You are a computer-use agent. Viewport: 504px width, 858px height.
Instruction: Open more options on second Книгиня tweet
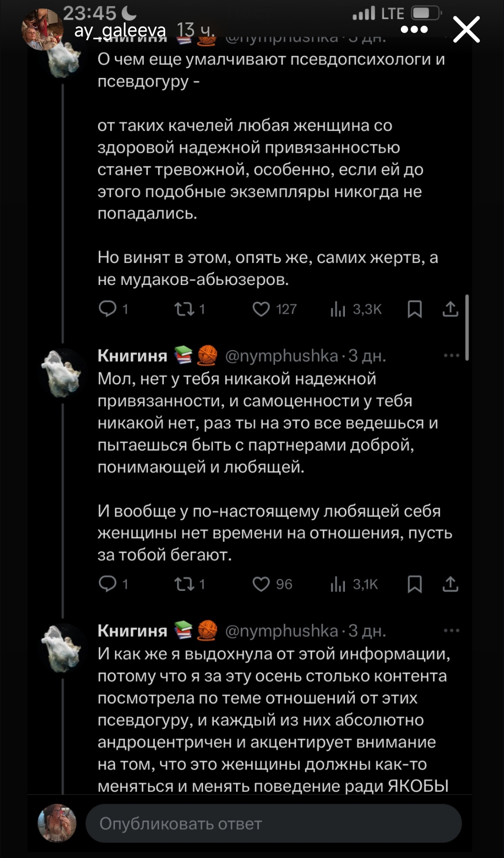pyautogui.click(x=451, y=356)
